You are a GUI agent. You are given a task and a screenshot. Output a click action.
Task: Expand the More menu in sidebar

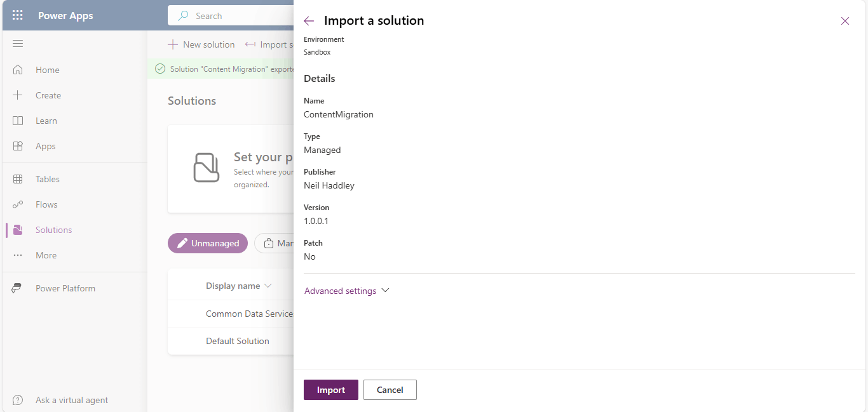(46, 255)
